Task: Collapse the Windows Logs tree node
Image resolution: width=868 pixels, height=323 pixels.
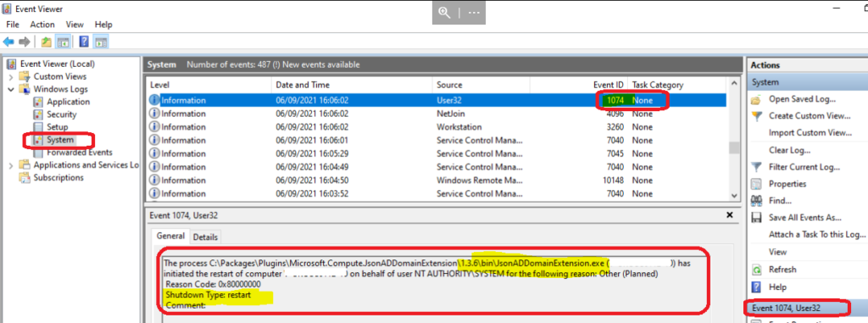Action: tap(11, 89)
